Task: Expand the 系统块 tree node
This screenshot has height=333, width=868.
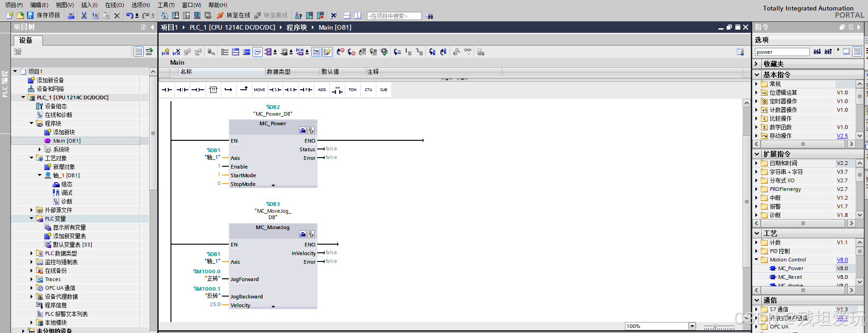Action: [40, 149]
